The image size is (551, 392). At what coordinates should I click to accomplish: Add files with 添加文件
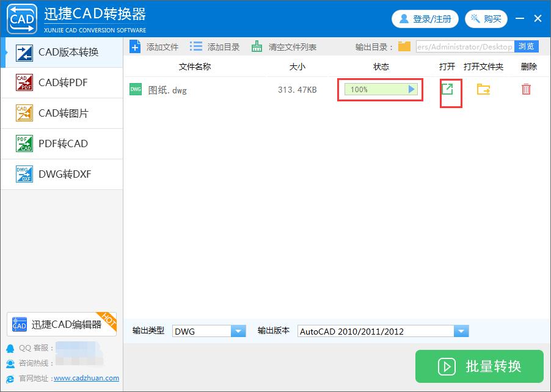point(153,46)
